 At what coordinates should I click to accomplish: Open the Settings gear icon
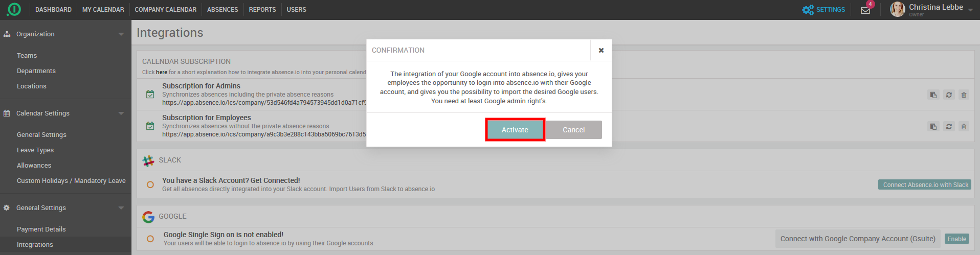click(x=808, y=10)
